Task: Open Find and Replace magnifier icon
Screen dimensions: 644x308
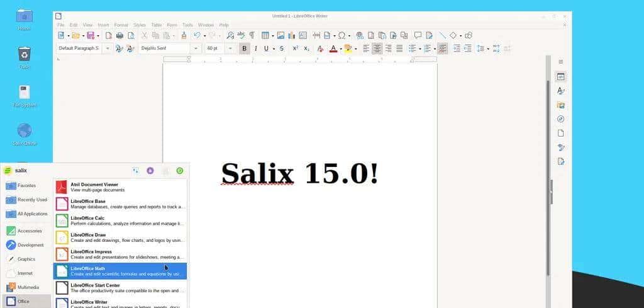Action: click(230, 35)
